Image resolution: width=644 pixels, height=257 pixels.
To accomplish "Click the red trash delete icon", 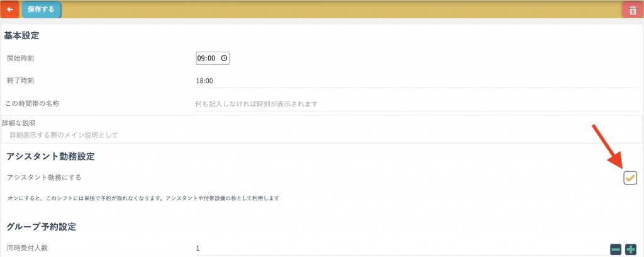I will click(632, 10).
